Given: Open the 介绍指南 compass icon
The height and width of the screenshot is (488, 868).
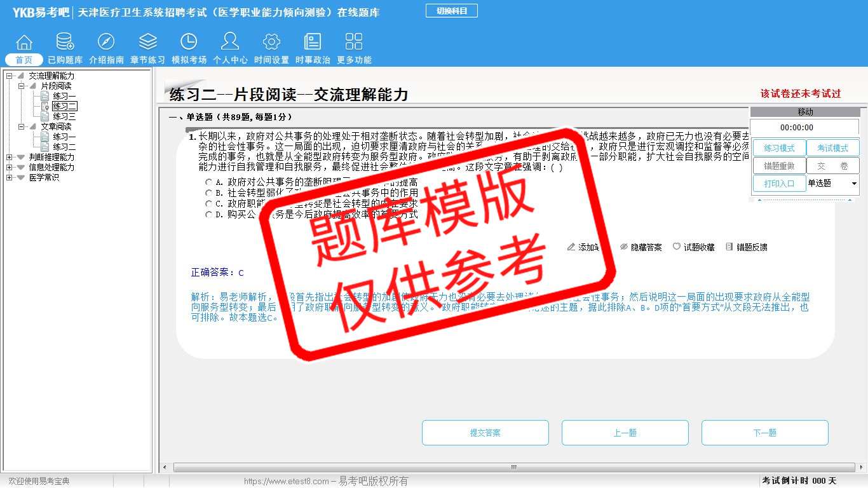Looking at the screenshot, I should click(x=106, y=43).
